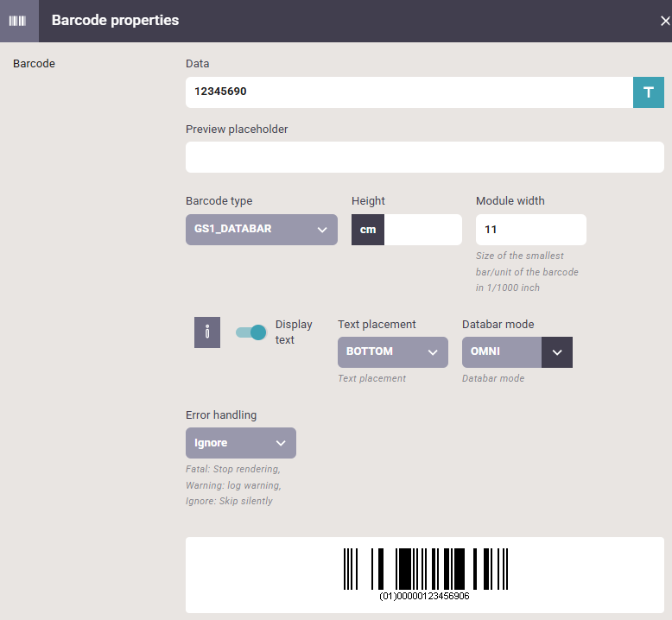The width and height of the screenshot is (672, 620).
Task: Click the T button beside the Data field
Action: tap(649, 92)
